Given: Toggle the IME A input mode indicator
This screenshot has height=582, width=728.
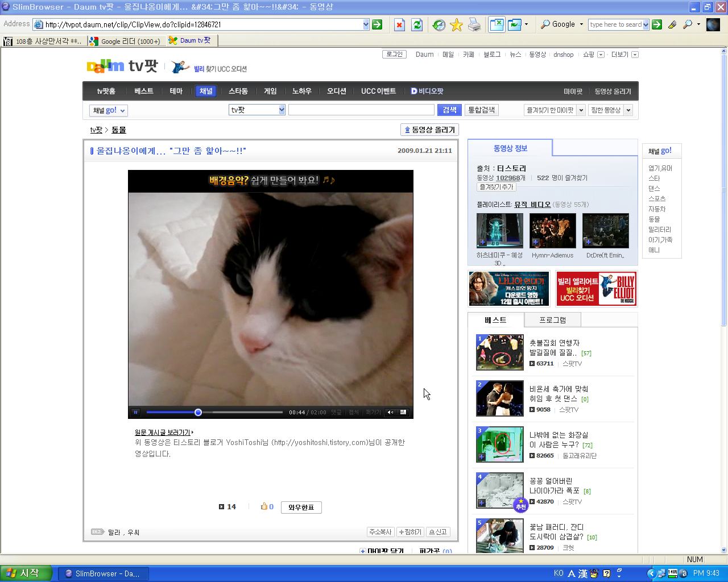Looking at the screenshot, I should pyautogui.click(x=572, y=573).
